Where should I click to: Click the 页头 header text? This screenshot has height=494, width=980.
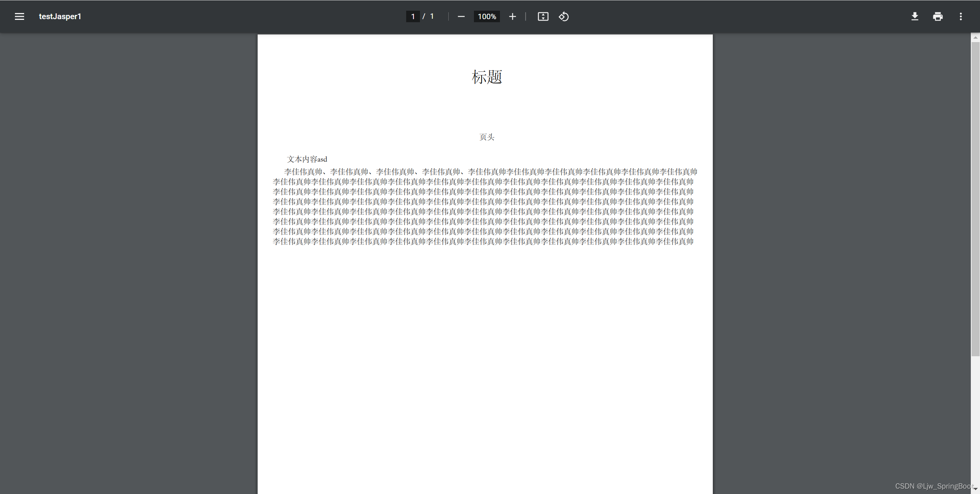487,137
